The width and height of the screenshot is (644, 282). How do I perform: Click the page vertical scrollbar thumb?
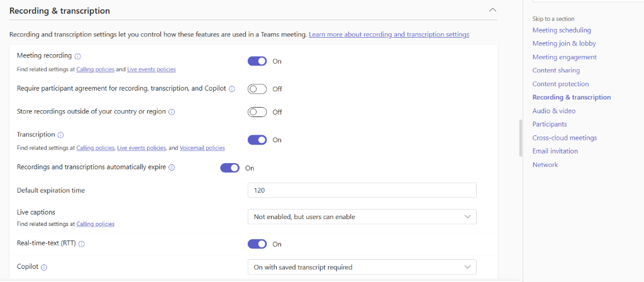[x=520, y=138]
